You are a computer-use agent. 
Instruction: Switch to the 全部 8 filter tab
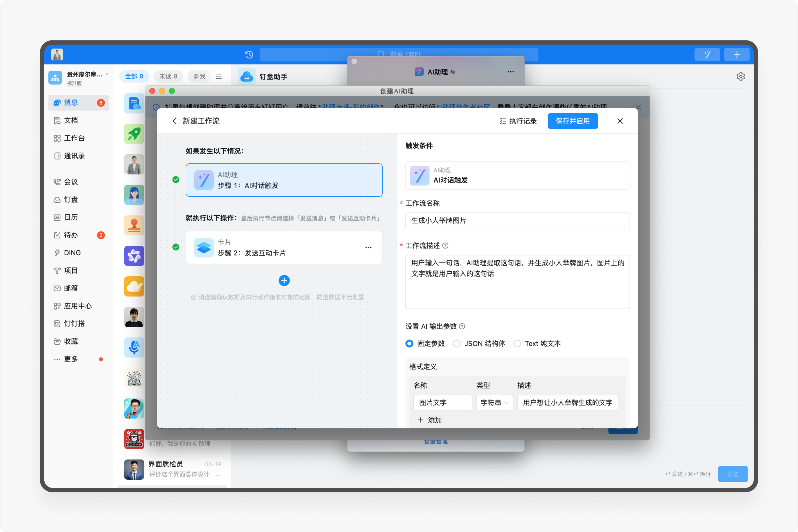coord(134,76)
